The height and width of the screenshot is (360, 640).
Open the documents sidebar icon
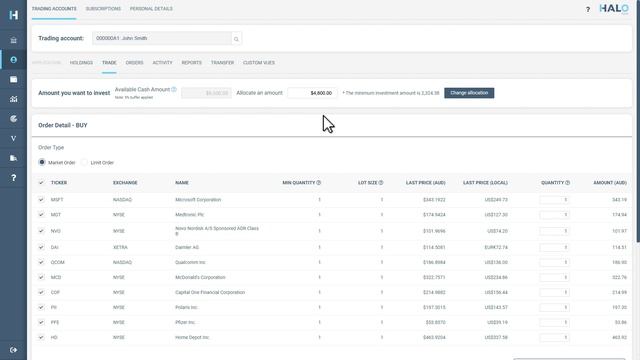[x=13, y=158]
